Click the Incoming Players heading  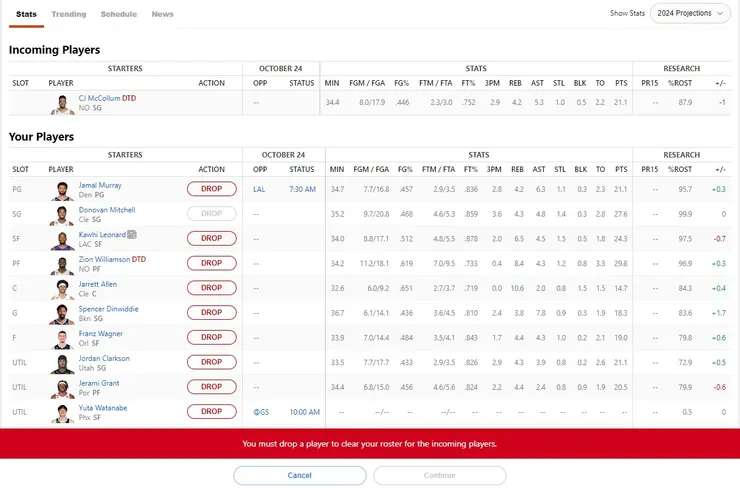[x=54, y=50]
